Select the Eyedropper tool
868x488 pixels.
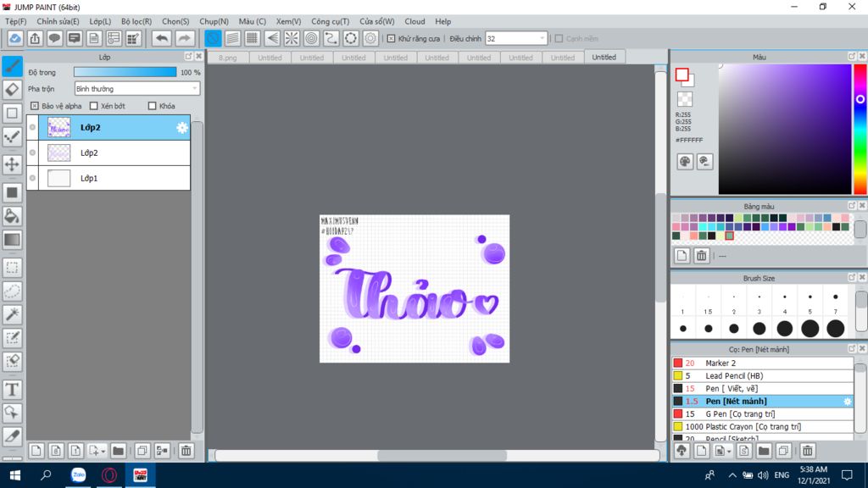(12, 436)
